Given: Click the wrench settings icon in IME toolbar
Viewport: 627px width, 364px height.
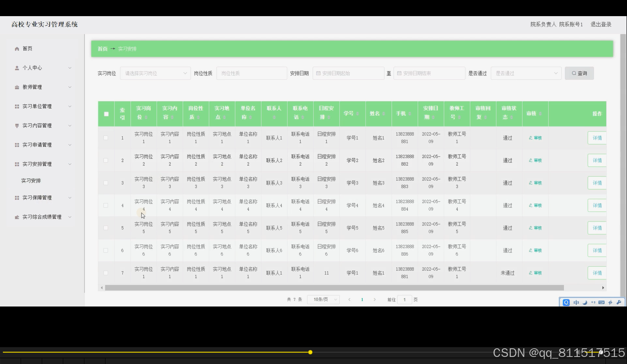Looking at the screenshot, I should coord(619,302).
